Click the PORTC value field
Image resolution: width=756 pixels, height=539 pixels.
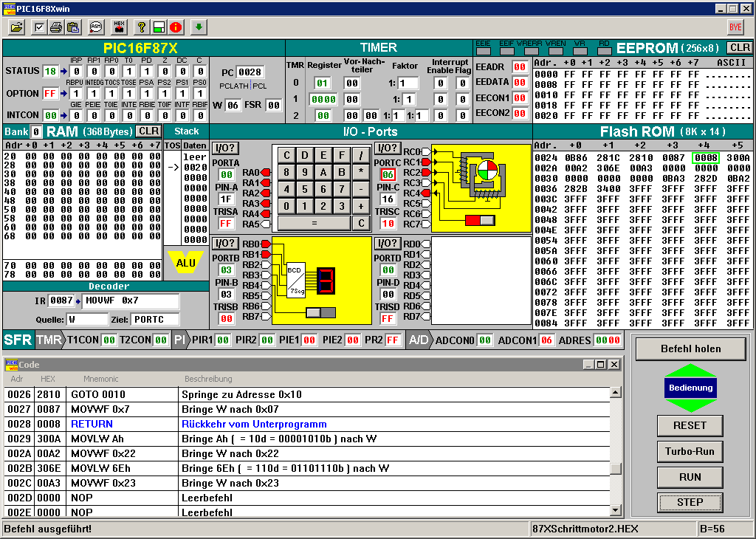click(388, 174)
